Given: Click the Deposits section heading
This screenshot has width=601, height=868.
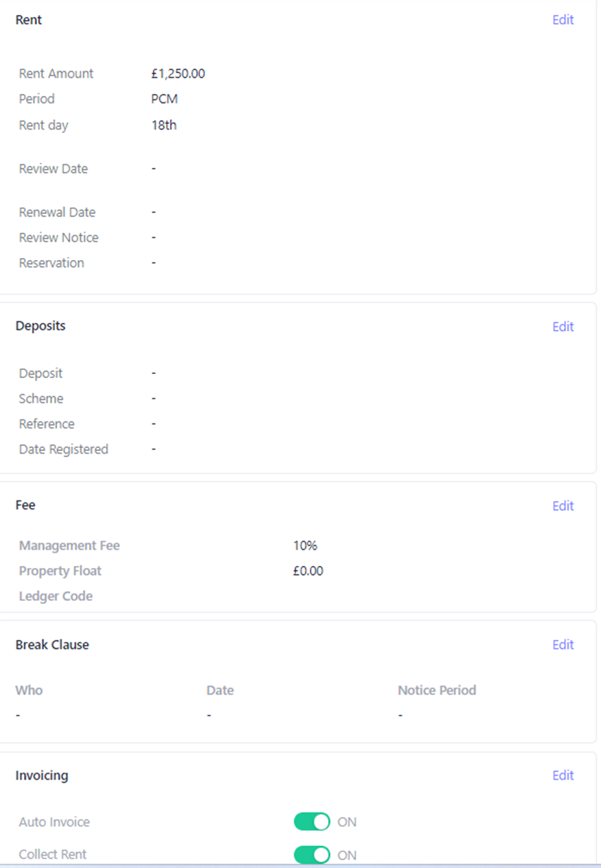Looking at the screenshot, I should point(40,326).
